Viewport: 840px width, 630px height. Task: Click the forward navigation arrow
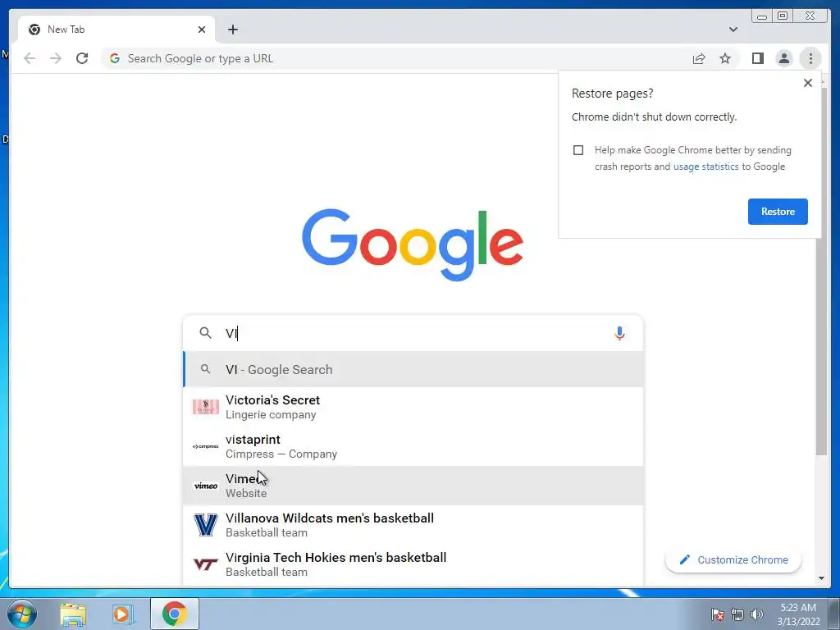[56, 58]
